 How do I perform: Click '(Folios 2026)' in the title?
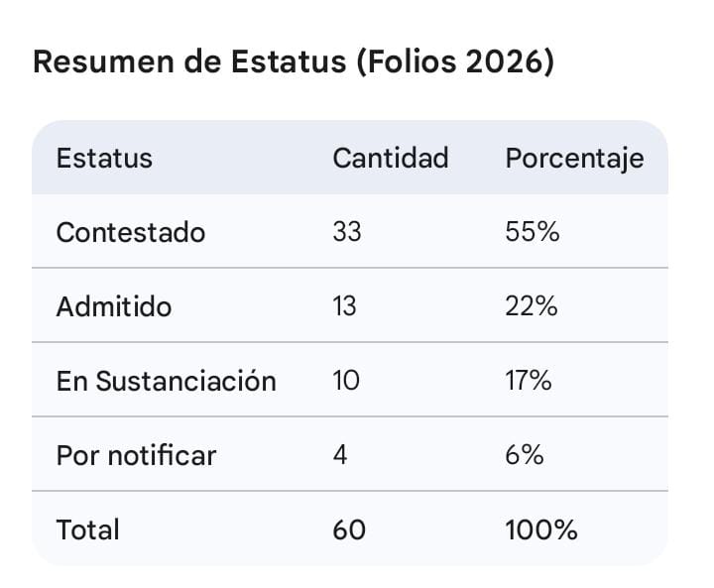pos(454,61)
